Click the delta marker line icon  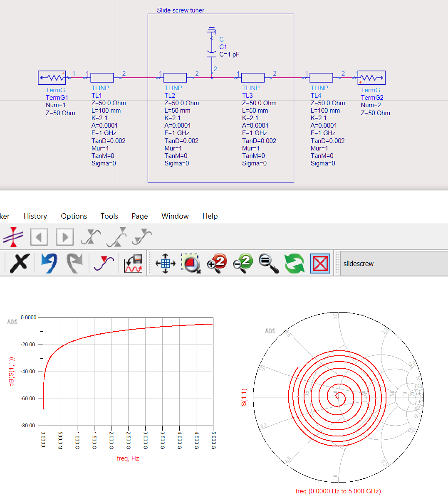(13, 237)
